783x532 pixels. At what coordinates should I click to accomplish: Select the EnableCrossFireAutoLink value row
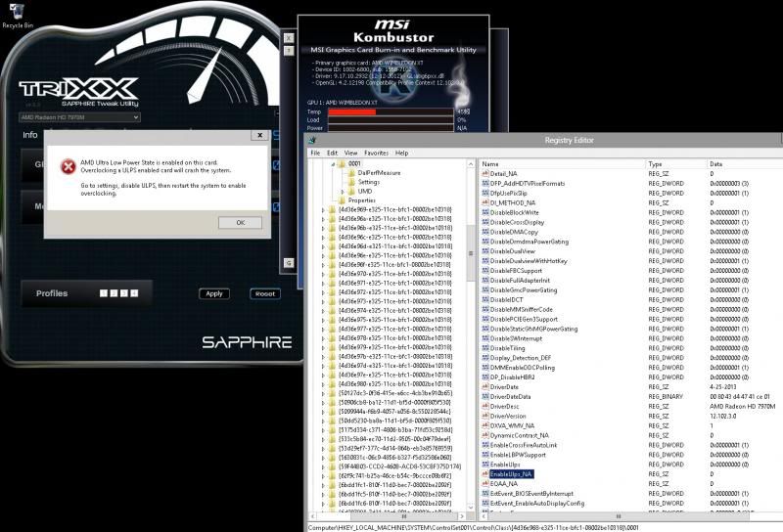click(631, 445)
